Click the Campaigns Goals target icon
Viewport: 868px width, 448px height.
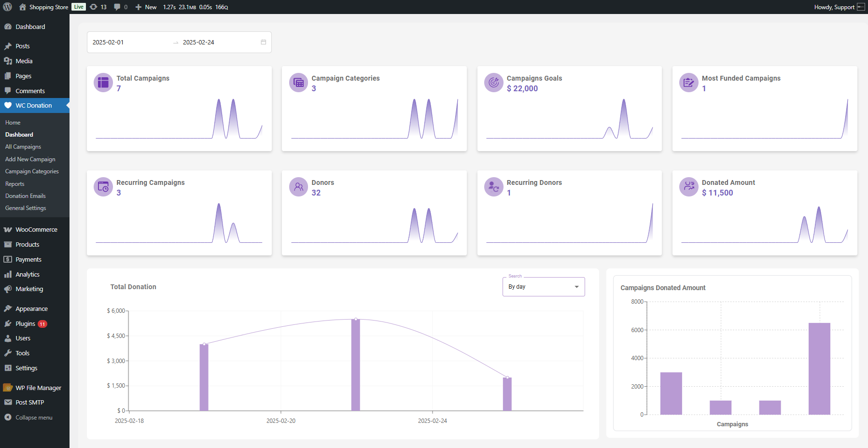(x=493, y=83)
